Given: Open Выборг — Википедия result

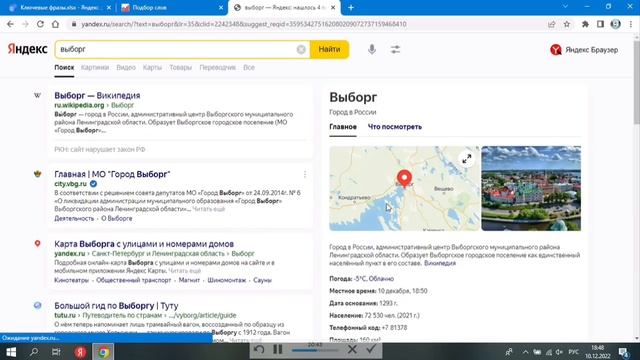Looking at the screenshot, I should [x=97, y=96].
